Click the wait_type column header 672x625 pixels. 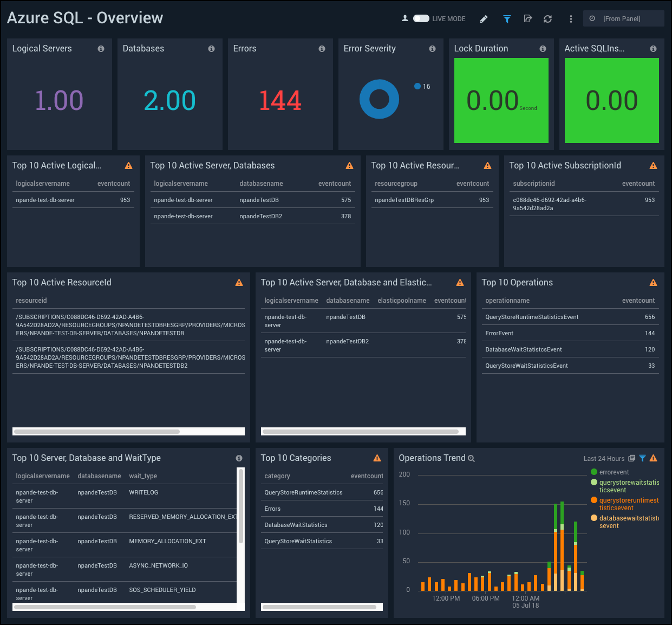pos(143,476)
